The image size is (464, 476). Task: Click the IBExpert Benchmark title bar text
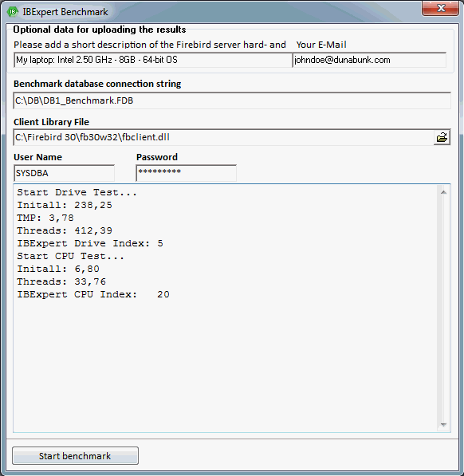point(65,12)
